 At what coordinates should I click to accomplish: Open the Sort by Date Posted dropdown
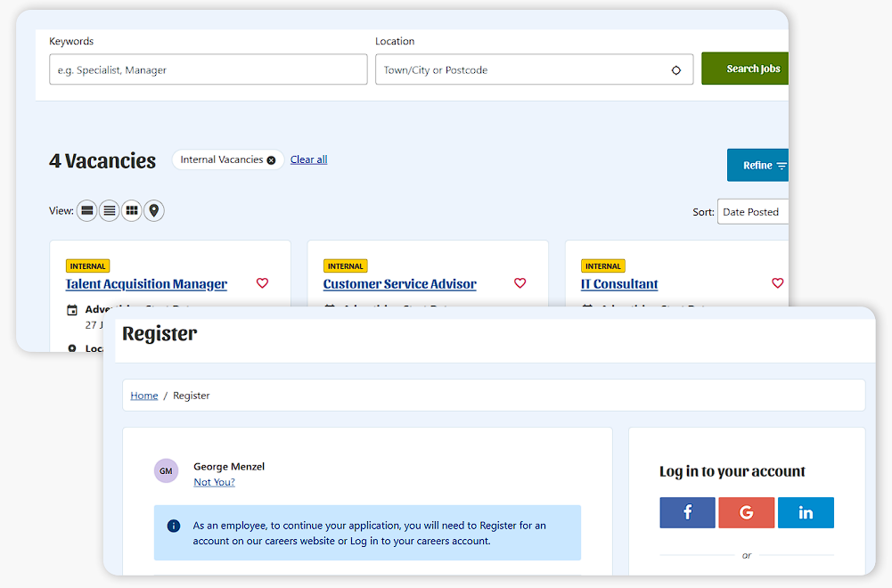point(753,212)
